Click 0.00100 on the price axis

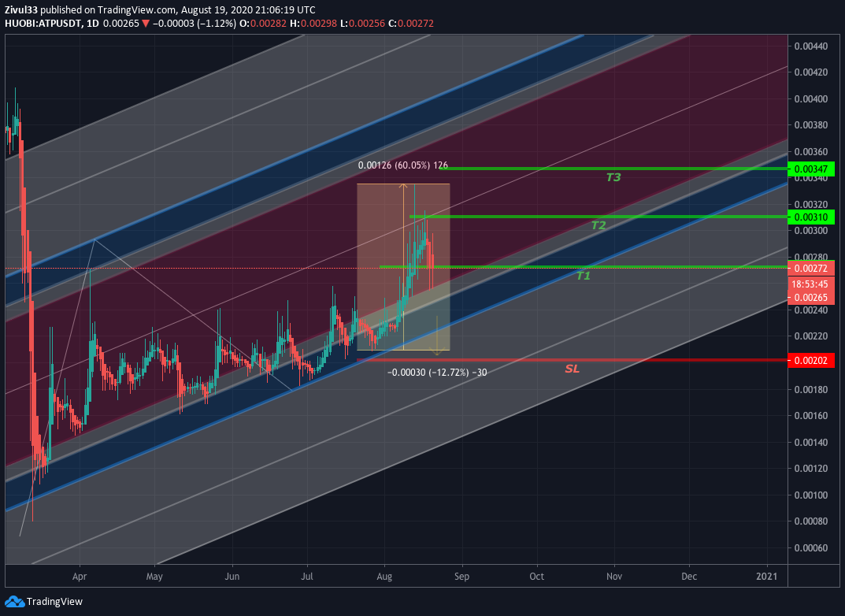pyautogui.click(x=811, y=495)
